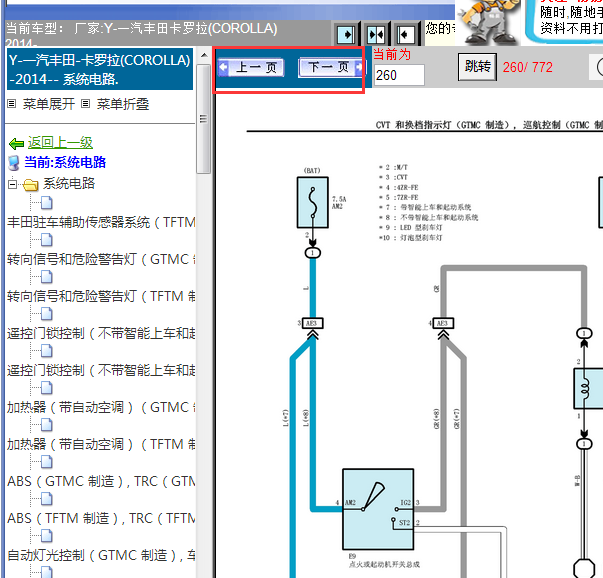Image resolution: width=603 pixels, height=578 pixels.
Task: Click page icon above ABS (TFTM entry
Action: coord(47,499)
